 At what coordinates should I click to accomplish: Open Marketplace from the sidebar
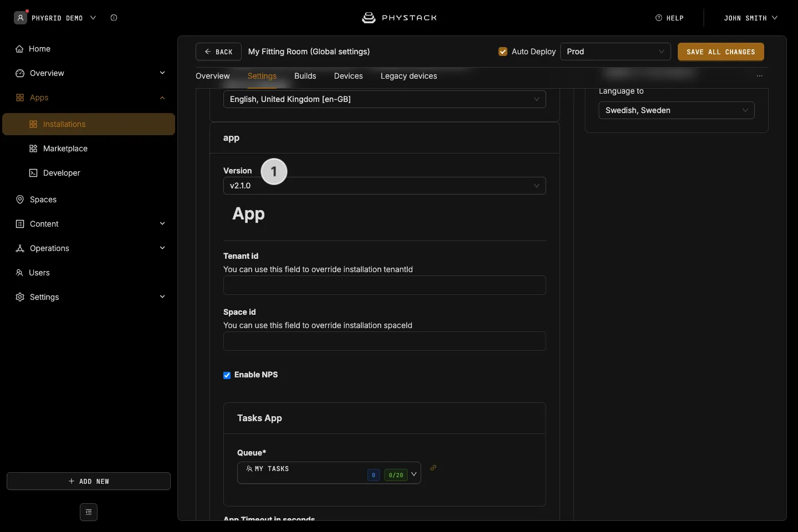click(x=65, y=149)
